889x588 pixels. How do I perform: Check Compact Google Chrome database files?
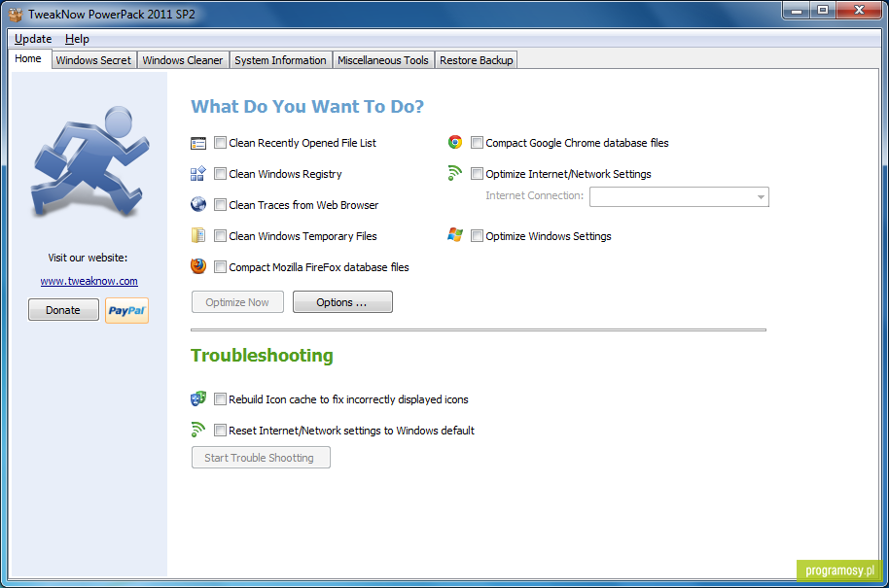tap(477, 143)
